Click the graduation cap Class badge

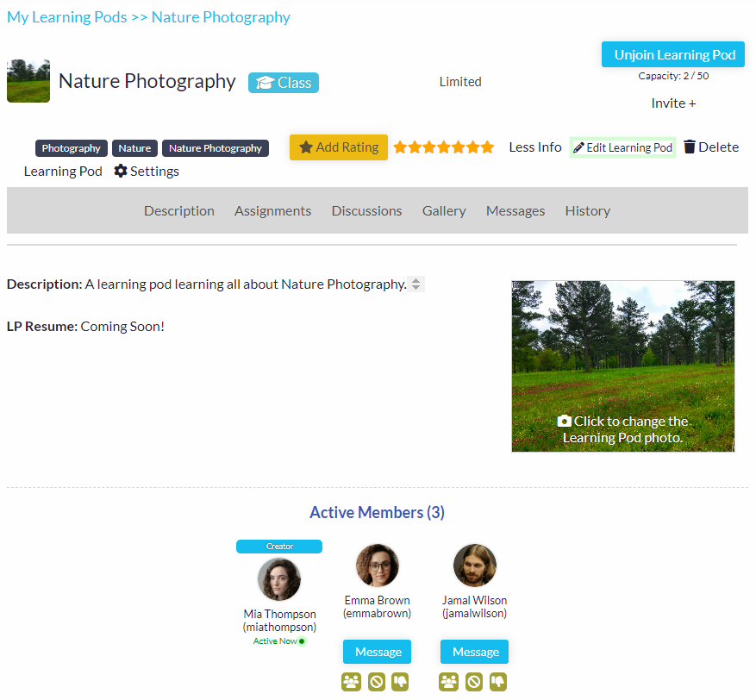pos(284,83)
